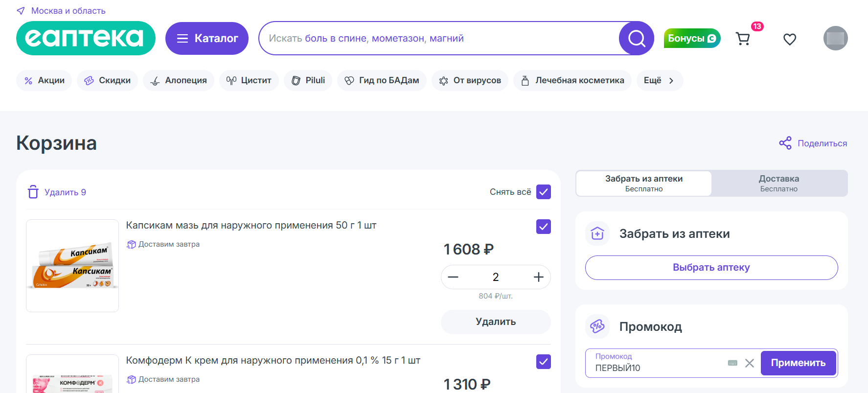Open the Алопеция chip
The image size is (868, 393).
(179, 80)
